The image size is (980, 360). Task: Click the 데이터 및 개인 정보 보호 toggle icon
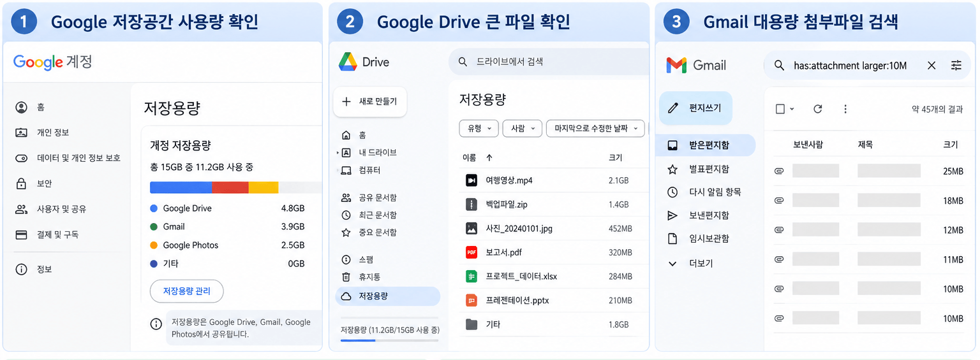(x=22, y=158)
